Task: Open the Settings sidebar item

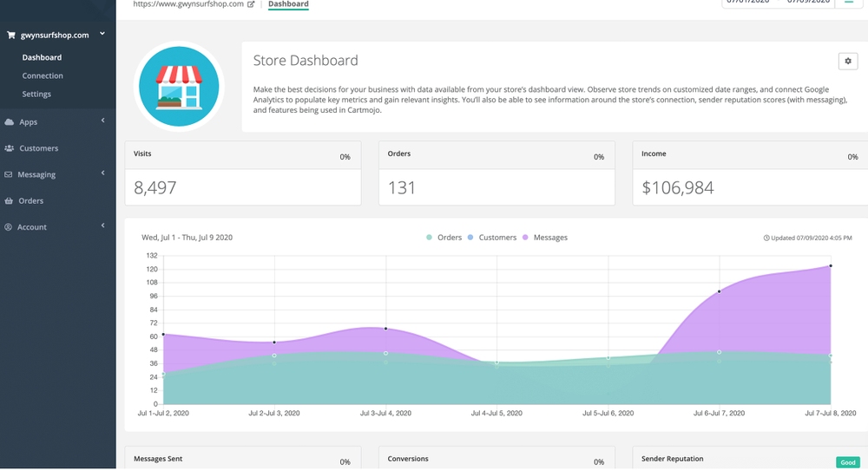Action: pos(36,95)
